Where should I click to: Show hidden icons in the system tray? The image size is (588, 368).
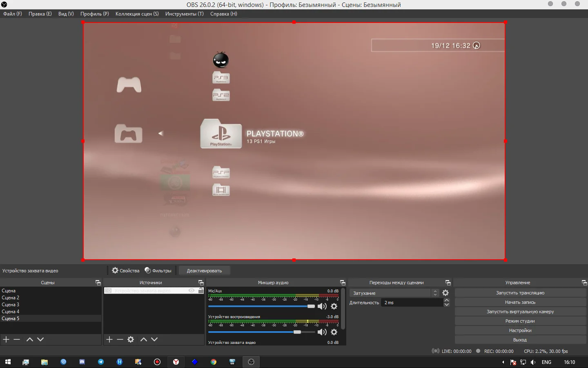tap(503, 362)
